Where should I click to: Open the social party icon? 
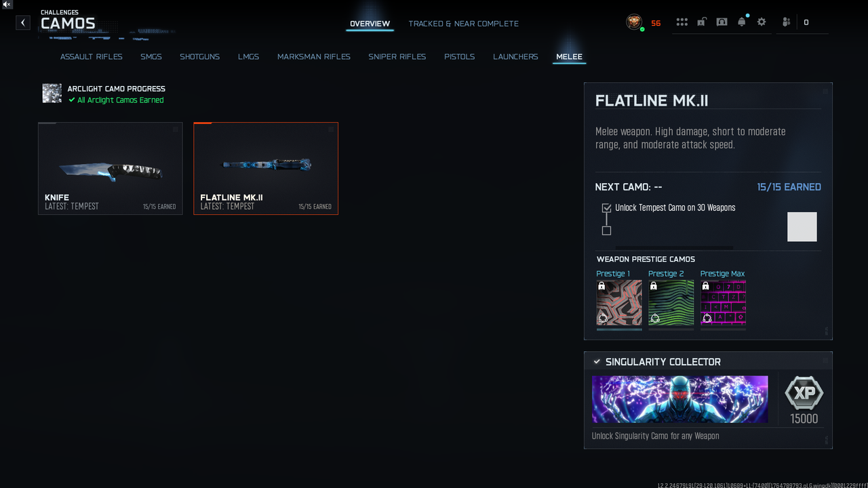(786, 22)
